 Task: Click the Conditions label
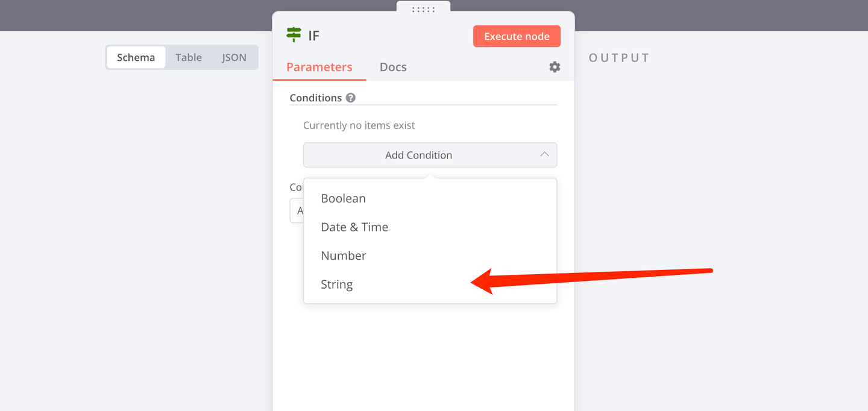[316, 98]
